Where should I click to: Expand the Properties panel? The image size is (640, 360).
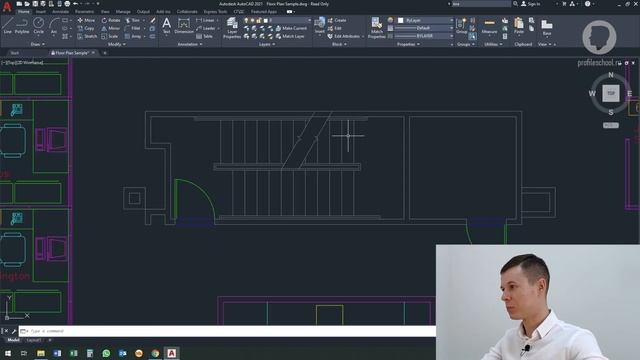coord(408,44)
